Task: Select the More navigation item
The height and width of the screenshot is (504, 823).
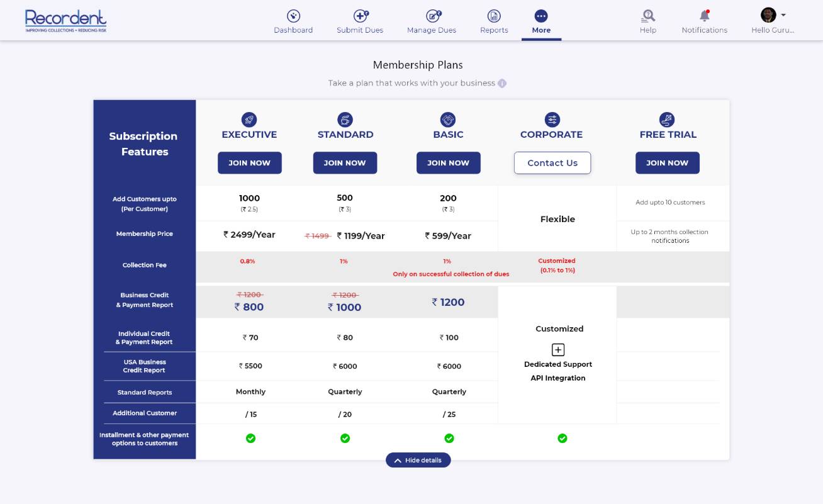Action: click(541, 22)
